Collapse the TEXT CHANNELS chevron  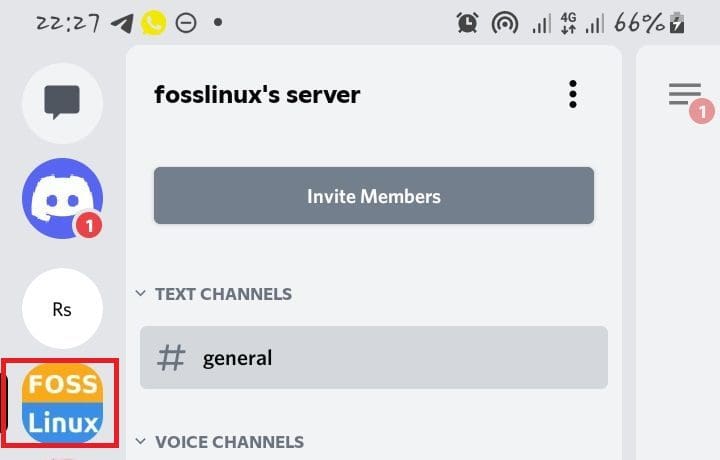[x=140, y=295]
